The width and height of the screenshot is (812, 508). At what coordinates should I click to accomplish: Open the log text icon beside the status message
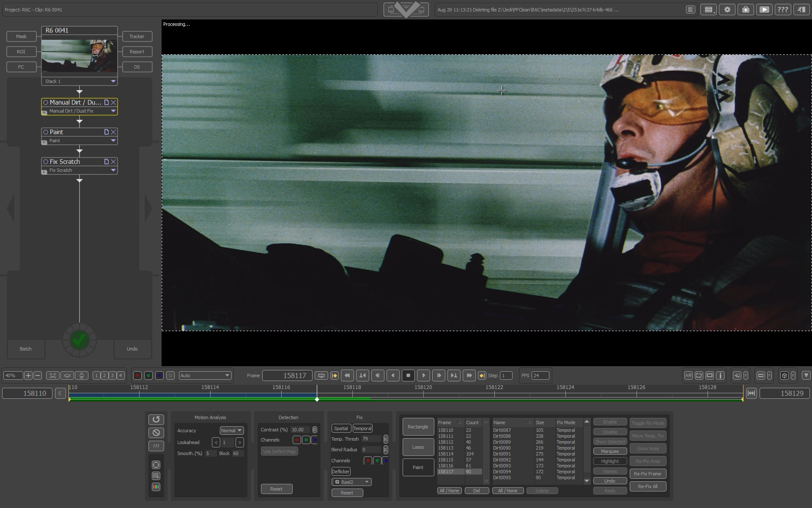(x=690, y=10)
